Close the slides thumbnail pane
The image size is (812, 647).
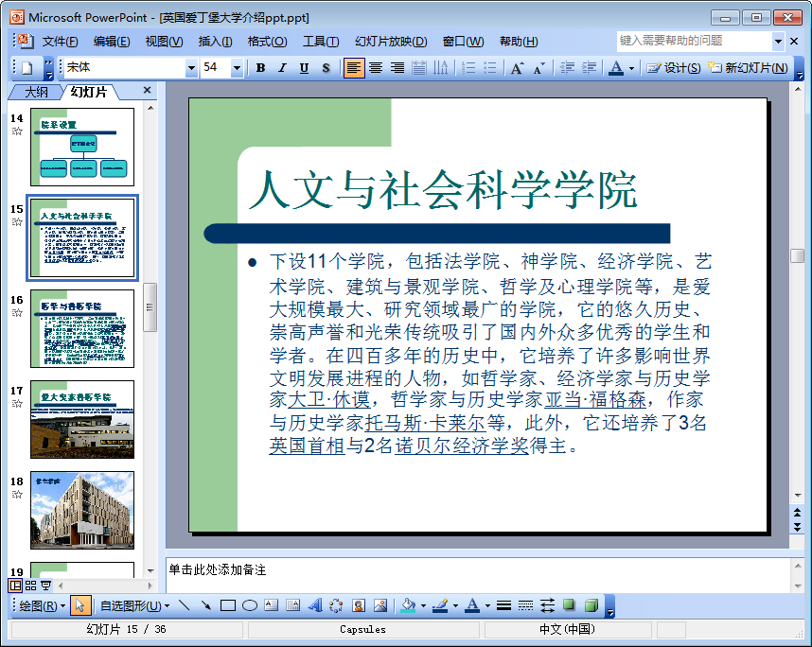pyautogui.click(x=147, y=90)
